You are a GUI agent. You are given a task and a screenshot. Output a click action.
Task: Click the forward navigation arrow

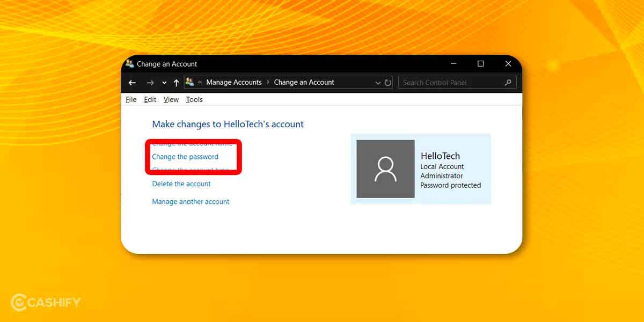(149, 83)
